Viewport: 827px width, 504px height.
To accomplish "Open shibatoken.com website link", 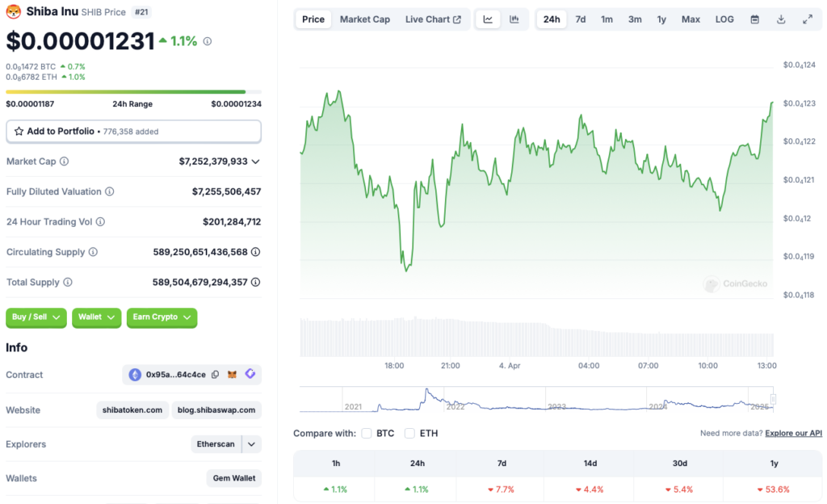I will (132, 410).
